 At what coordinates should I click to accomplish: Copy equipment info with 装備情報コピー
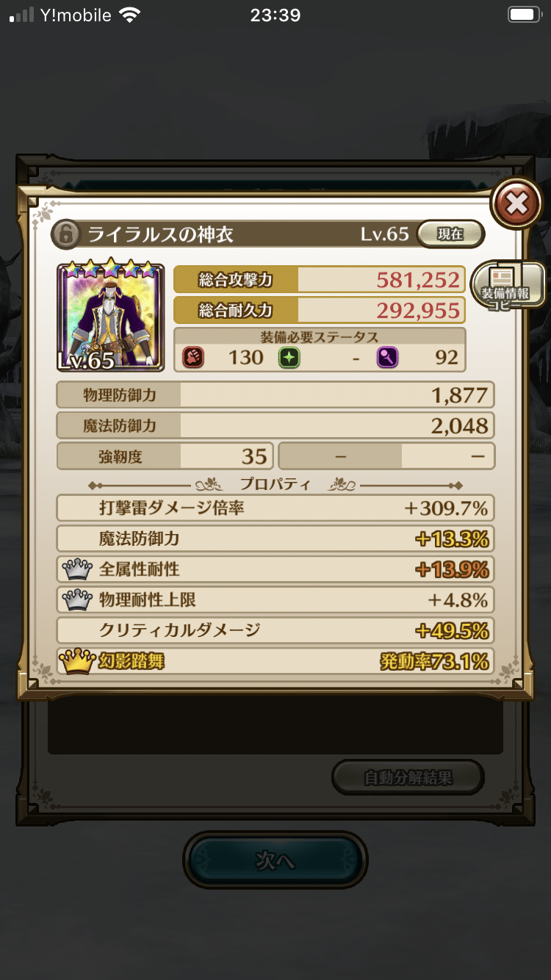(x=508, y=285)
